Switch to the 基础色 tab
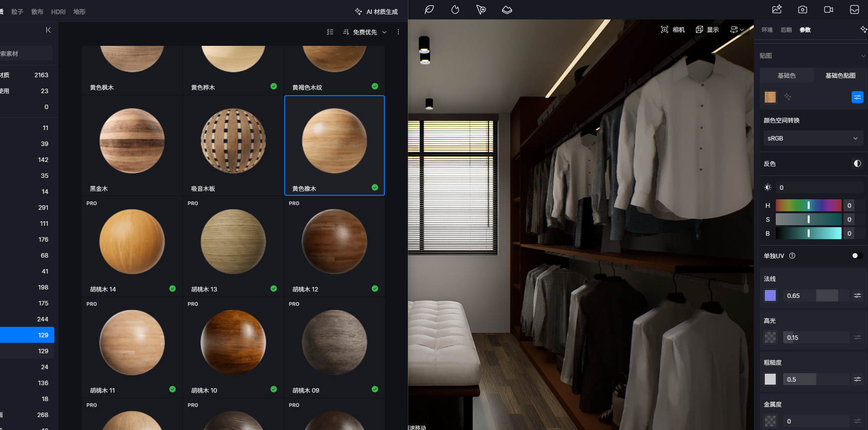Viewport: 868px width, 430px height. pos(786,76)
